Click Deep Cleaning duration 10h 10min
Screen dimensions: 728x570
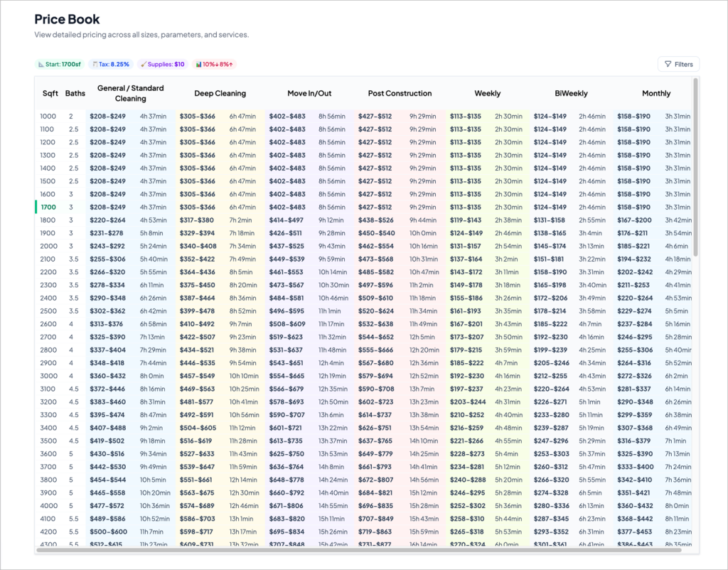pyautogui.click(x=244, y=376)
